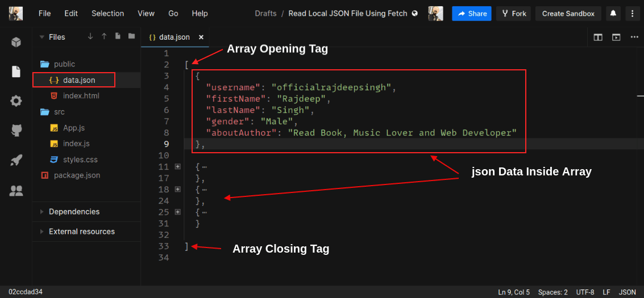Open the View menu
Viewport: 644px width, 298px height.
(146, 14)
